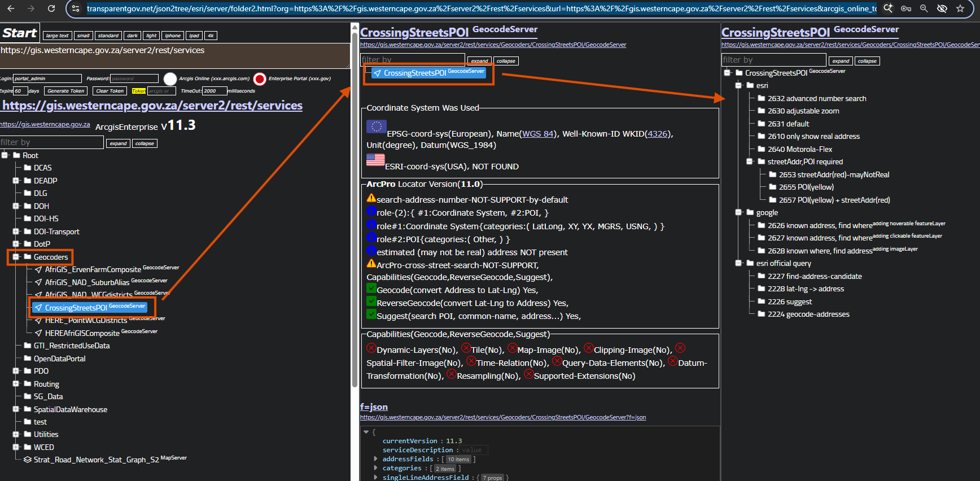This screenshot has height=481, width=980.
Task: Click the HEREAfriGISComposite geocoder arrow icon
Action: pos(38,333)
